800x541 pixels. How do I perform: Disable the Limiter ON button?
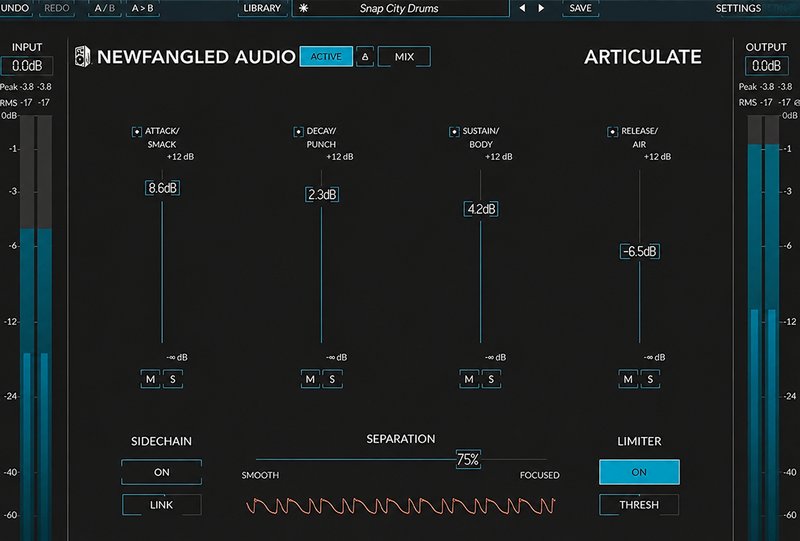639,472
